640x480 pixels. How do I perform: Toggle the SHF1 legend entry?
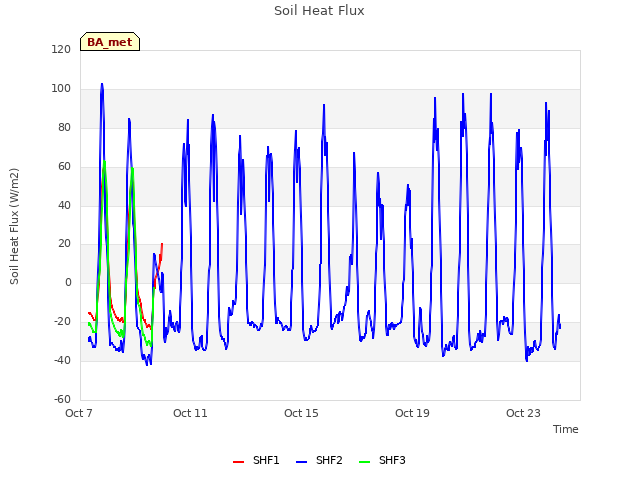pyautogui.click(x=256, y=460)
